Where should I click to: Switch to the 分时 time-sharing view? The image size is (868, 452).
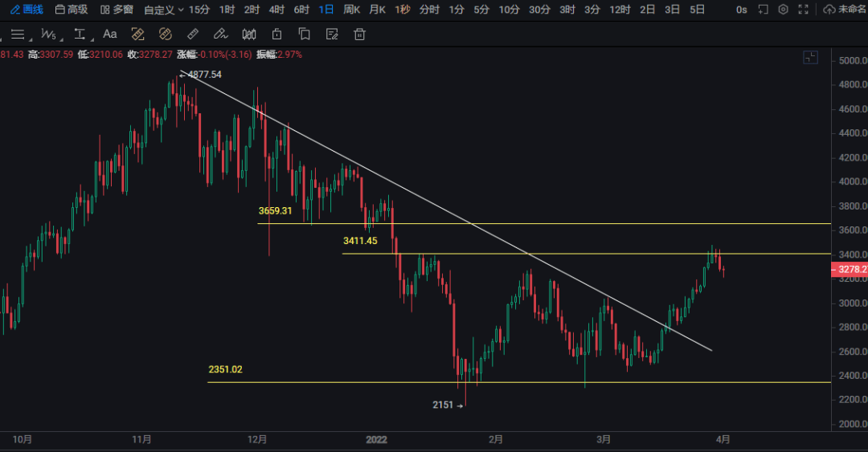429,10
